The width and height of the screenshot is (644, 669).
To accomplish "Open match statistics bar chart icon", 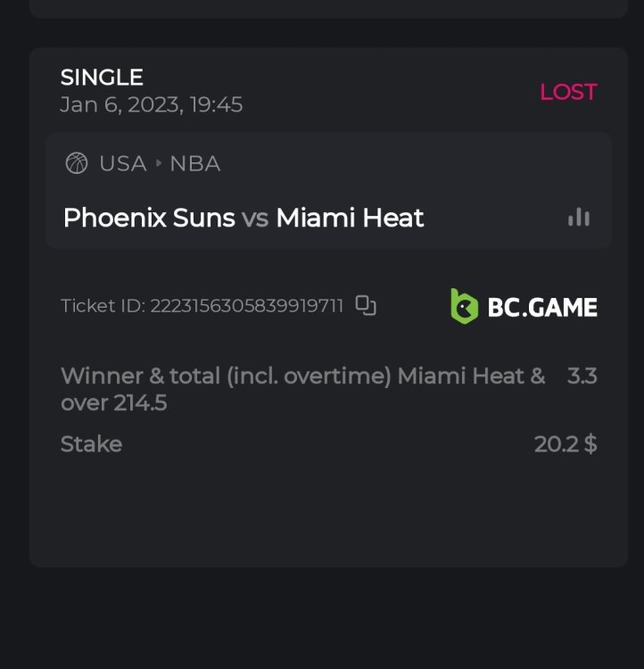I will (579, 218).
